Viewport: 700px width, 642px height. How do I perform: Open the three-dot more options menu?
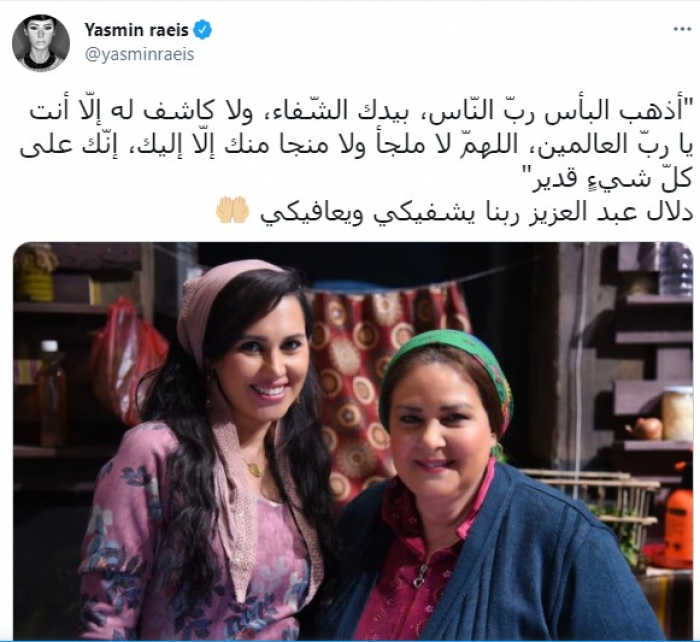pyautogui.click(x=682, y=29)
